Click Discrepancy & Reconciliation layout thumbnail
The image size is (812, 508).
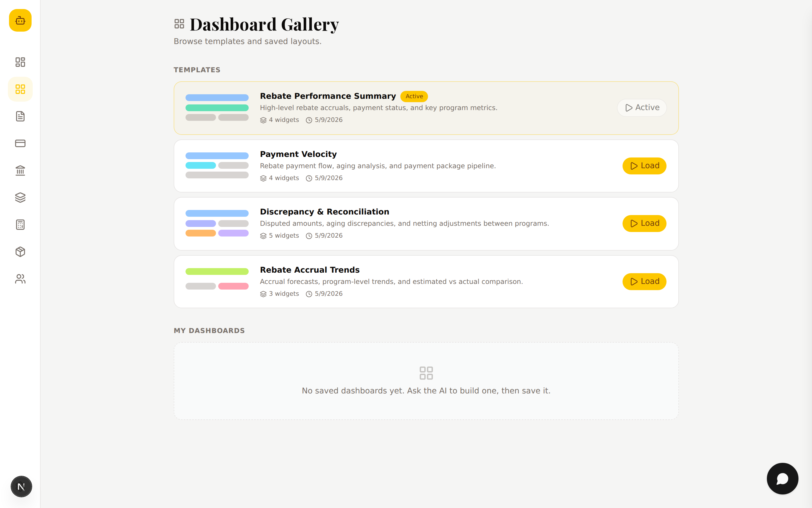point(217,223)
